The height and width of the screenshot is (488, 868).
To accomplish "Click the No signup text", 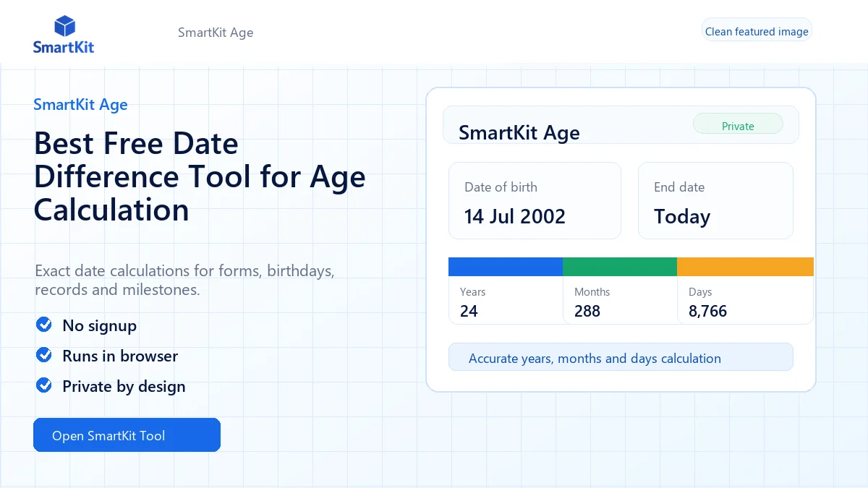I will point(99,325).
